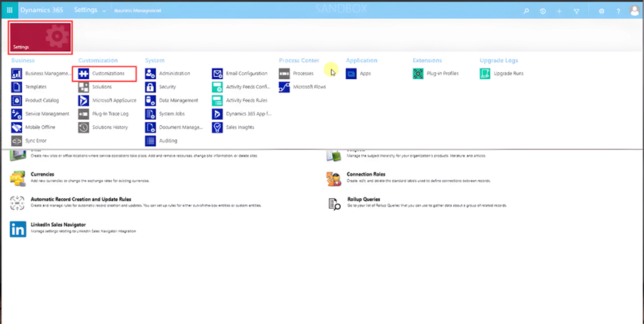Click the Microsoft Flows icon
The image size is (644, 324).
(x=284, y=87)
